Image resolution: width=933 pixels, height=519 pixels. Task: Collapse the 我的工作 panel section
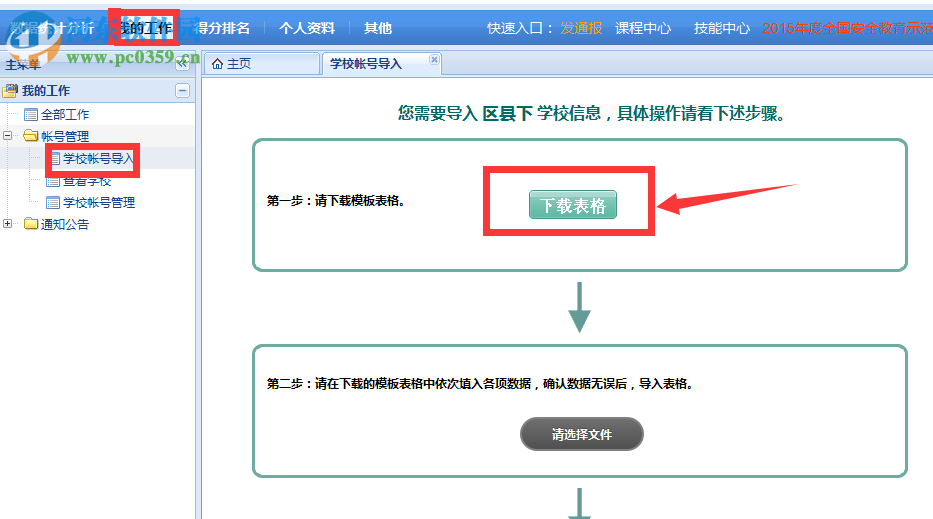[x=183, y=90]
